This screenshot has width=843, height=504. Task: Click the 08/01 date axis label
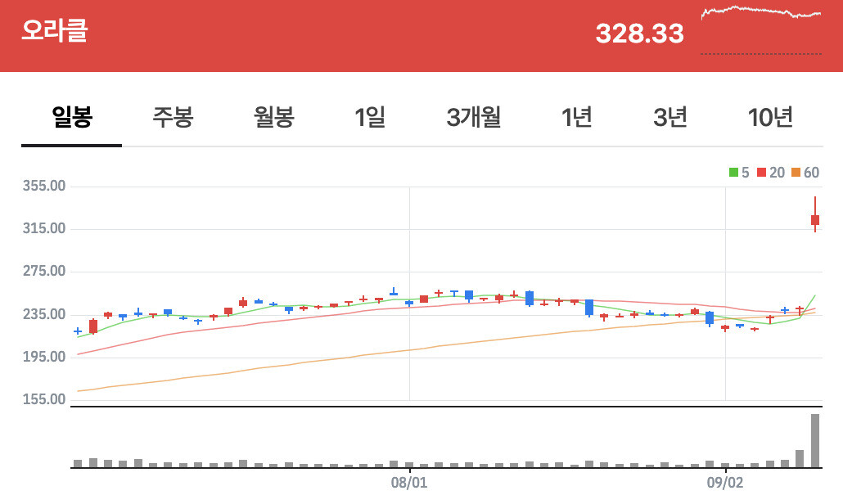pos(409,483)
